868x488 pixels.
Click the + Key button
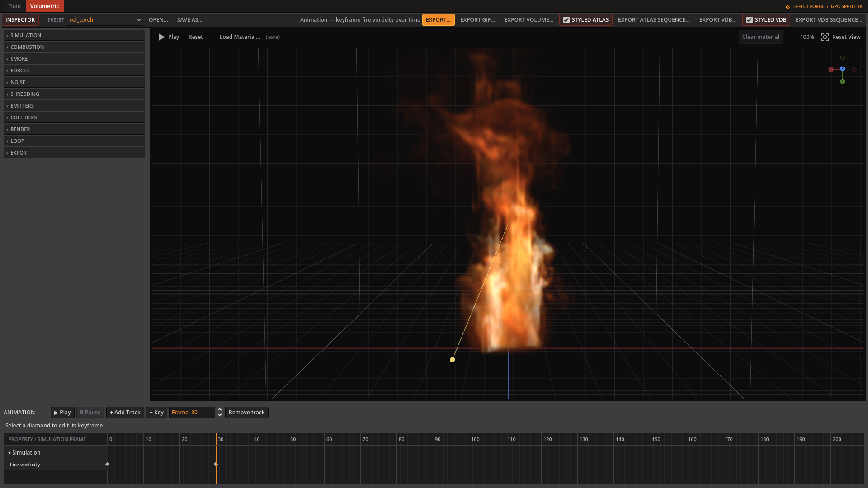(156, 413)
